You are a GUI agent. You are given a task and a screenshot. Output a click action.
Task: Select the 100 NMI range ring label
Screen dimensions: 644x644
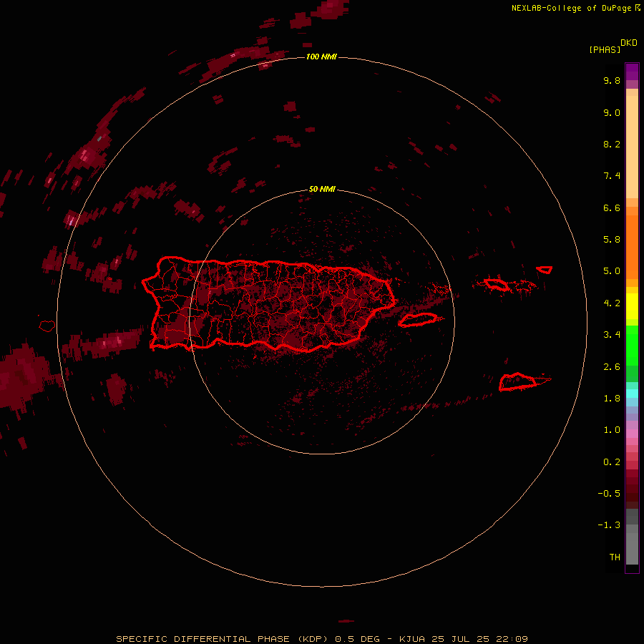[x=321, y=57]
